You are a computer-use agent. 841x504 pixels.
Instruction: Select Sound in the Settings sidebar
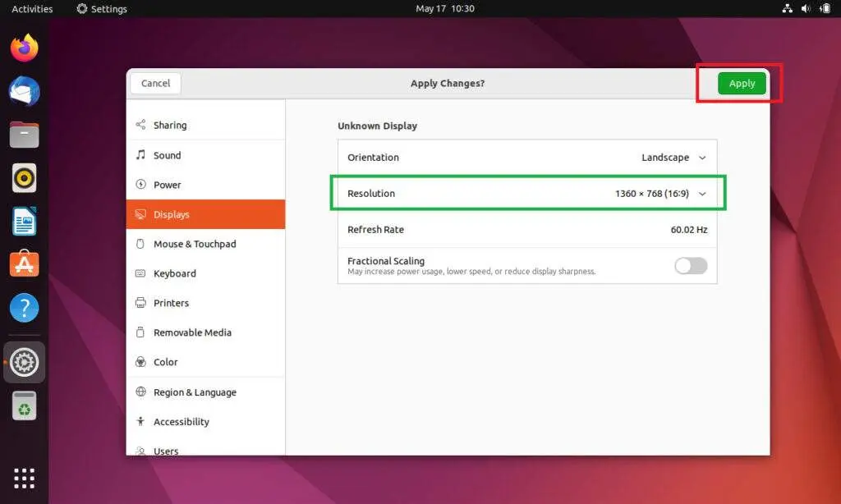pos(168,155)
